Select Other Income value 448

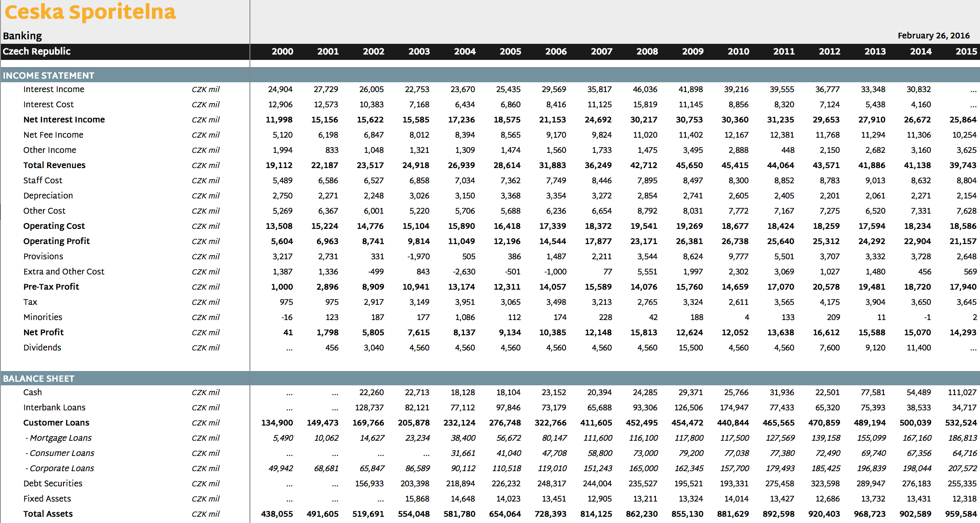click(788, 150)
